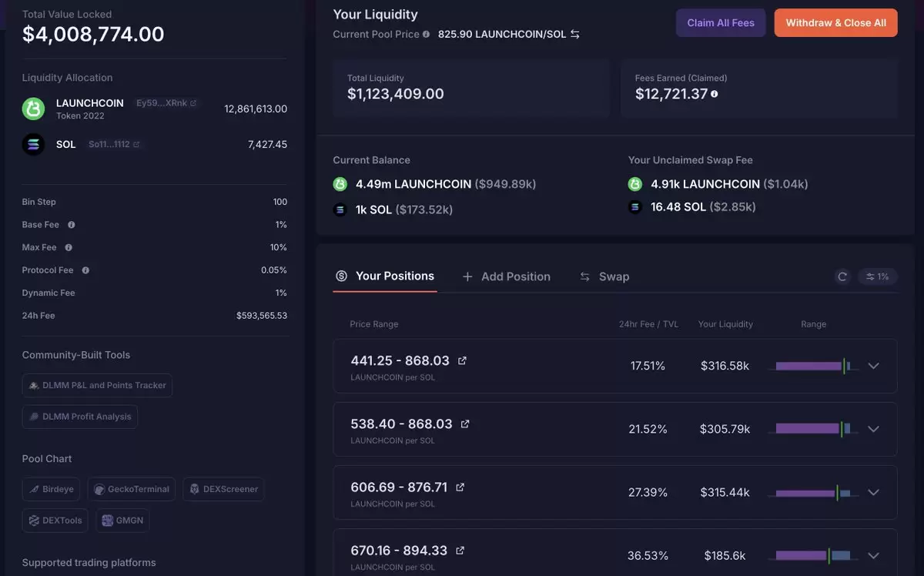Expand the 538.40 - 868.03 position row
The height and width of the screenshot is (576, 924).
[873, 429]
